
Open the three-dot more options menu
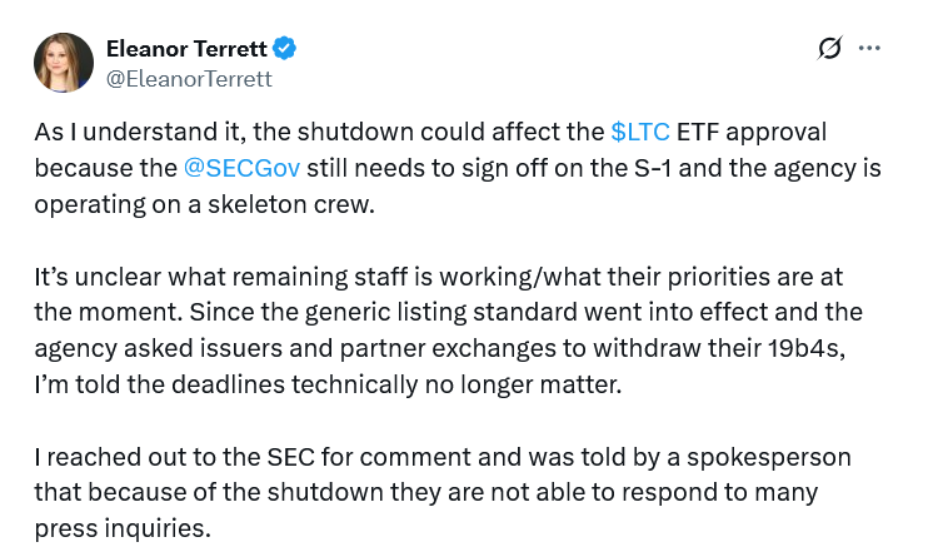click(x=870, y=48)
